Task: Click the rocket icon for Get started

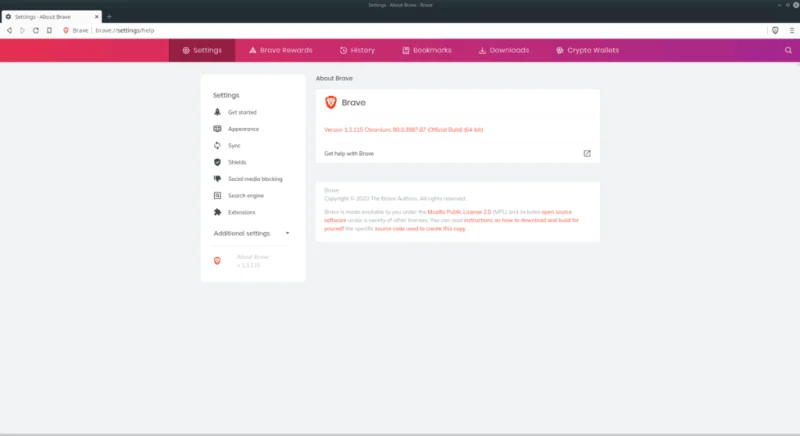Action: (x=217, y=112)
